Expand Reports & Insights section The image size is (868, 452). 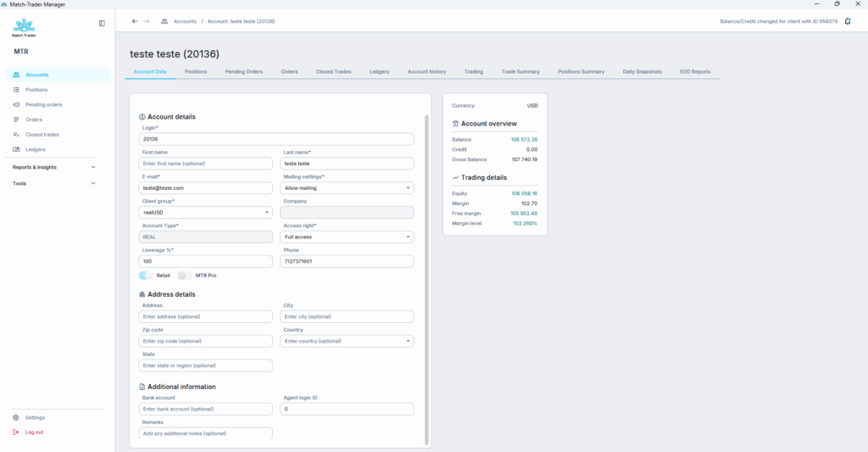coord(54,167)
